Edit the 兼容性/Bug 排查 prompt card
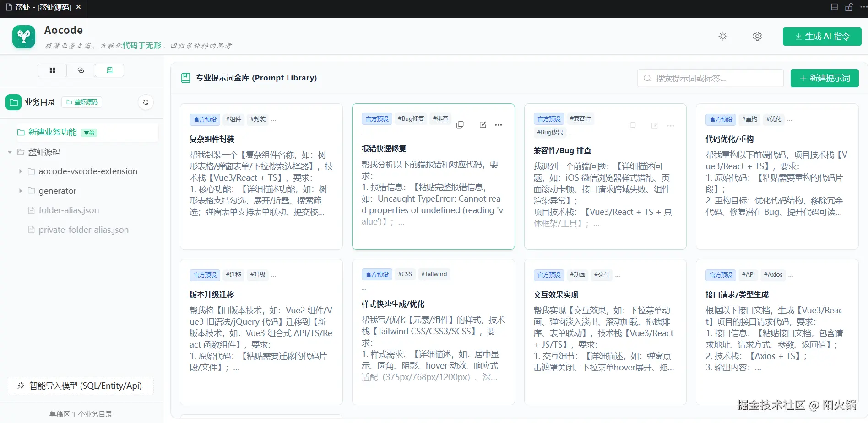Image resolution: width=868 pixels, height=423 pixels. (x=655, y=126)
